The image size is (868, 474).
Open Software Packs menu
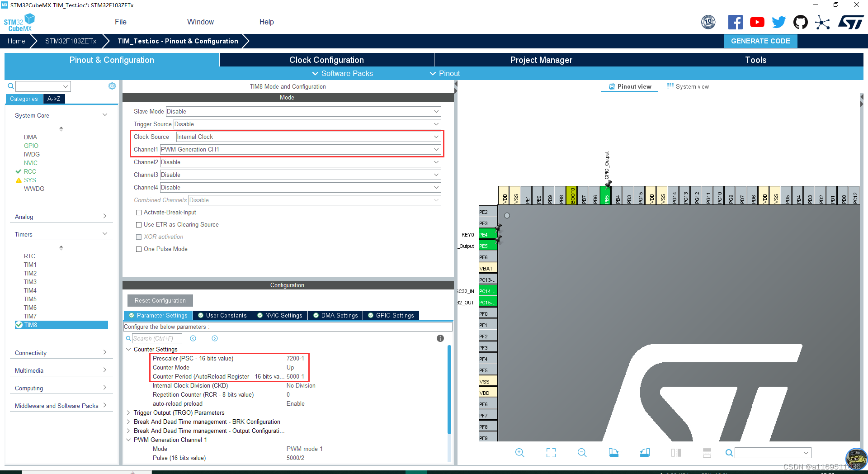click(x=343, y=73)
